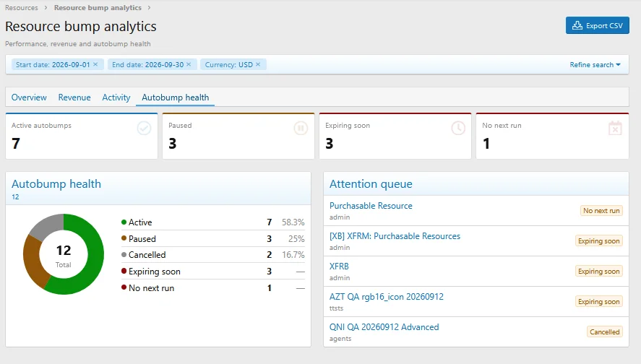Click the Paused card pause icon
641x364 pixels.
point(301,129)
